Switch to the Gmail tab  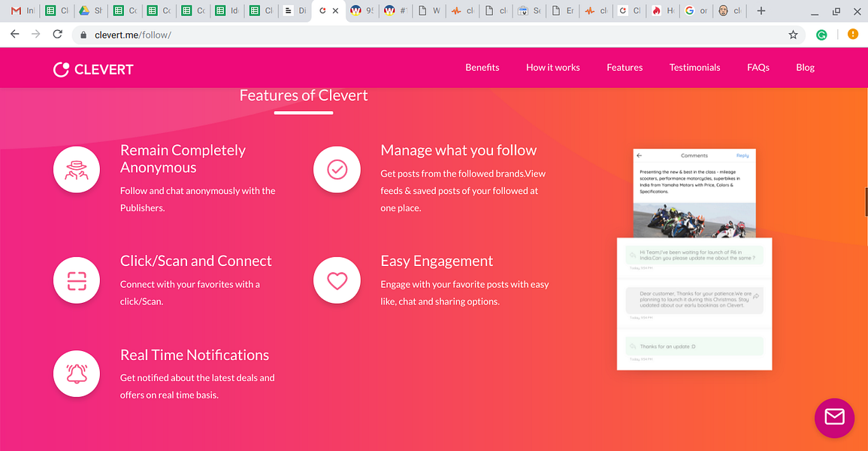click(23, 11)
